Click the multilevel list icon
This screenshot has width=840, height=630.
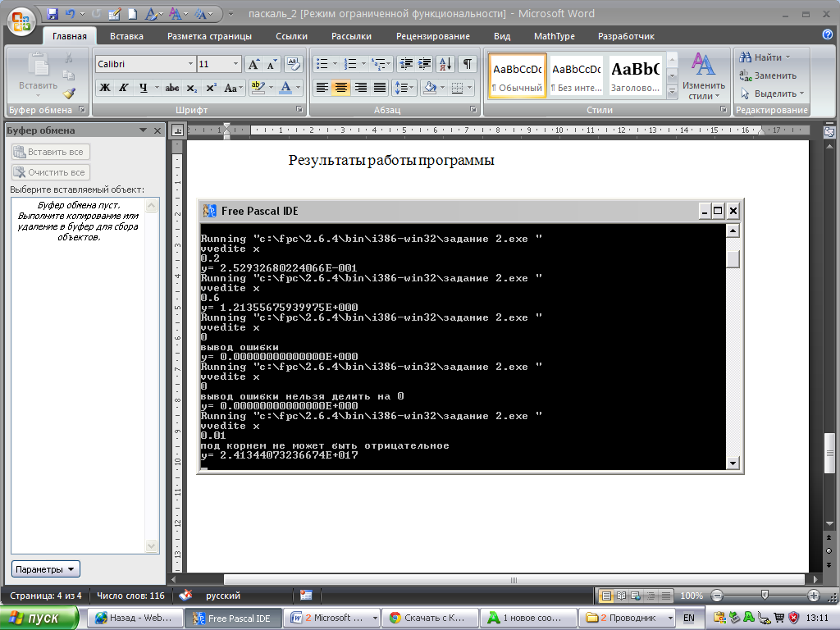[x=379, y=64]
